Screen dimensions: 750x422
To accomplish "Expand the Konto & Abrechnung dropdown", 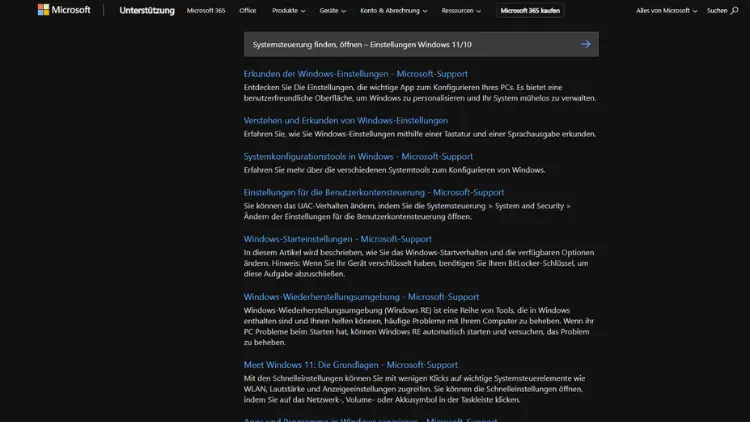I will pos(394,11).
